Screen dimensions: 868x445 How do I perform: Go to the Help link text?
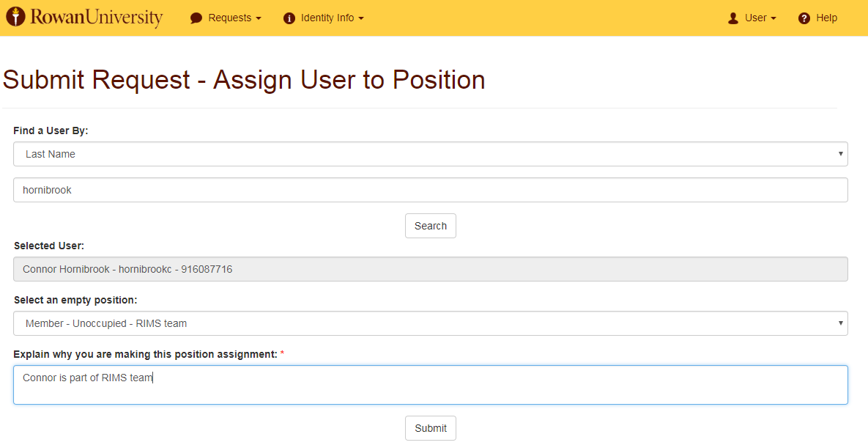[826, 18]
